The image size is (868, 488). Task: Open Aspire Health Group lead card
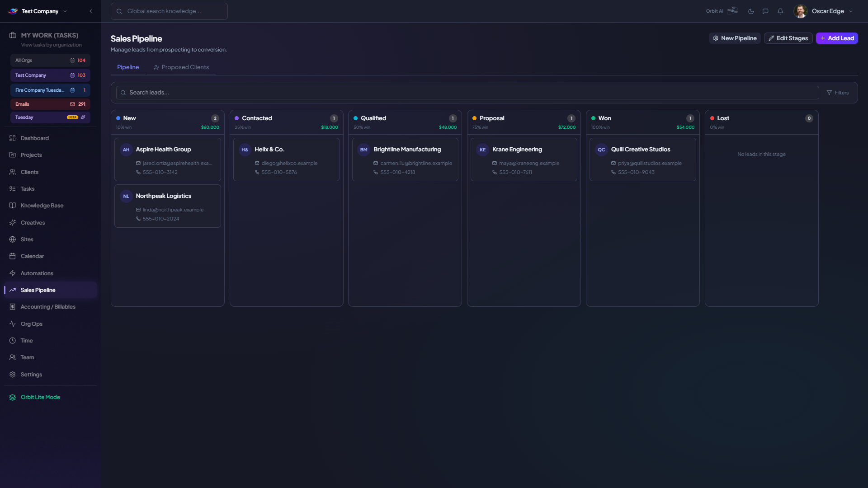[x=168, y=160]
